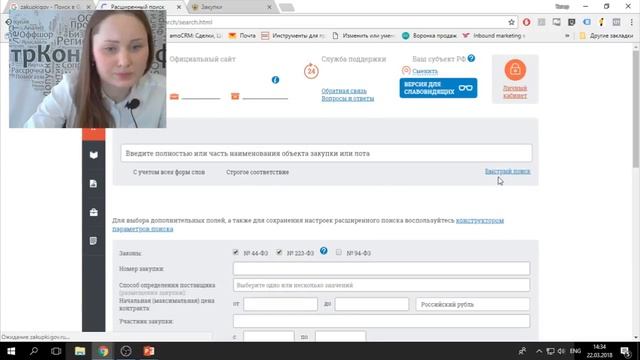The height and width of the screenshot is (360, 640).
Task: Select the Строгое соответствие option
Action: coord(258,172)
